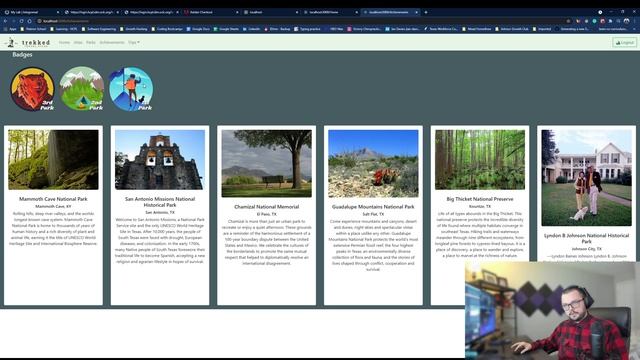640x360 pixels.
Task: Select the 3rd Park bear badge
Action: click(33, 89)
